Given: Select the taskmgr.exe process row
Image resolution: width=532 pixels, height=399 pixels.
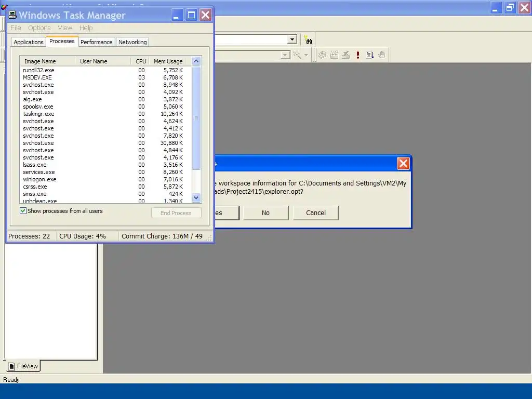Looking at the screenshot, I should click(105, 114).
